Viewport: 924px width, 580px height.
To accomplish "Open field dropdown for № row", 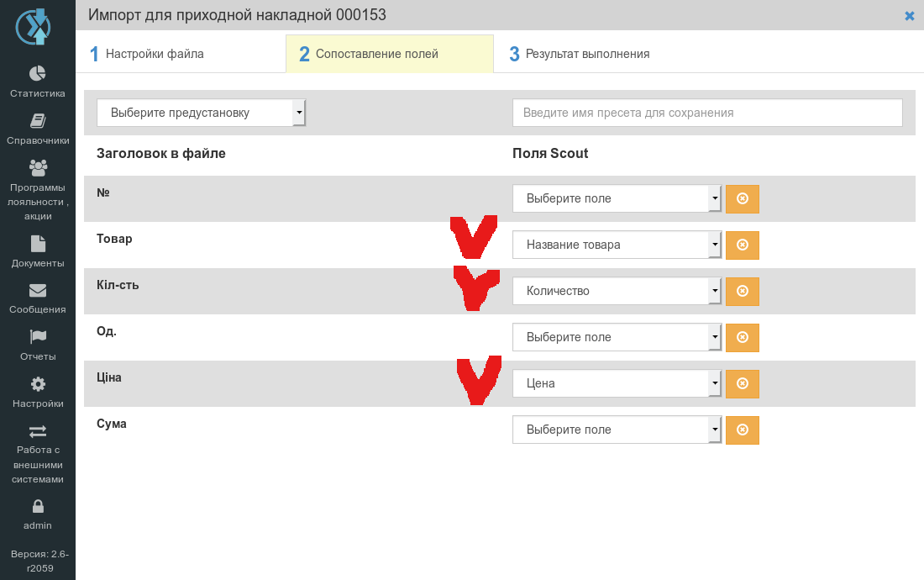I will [617, 198].
